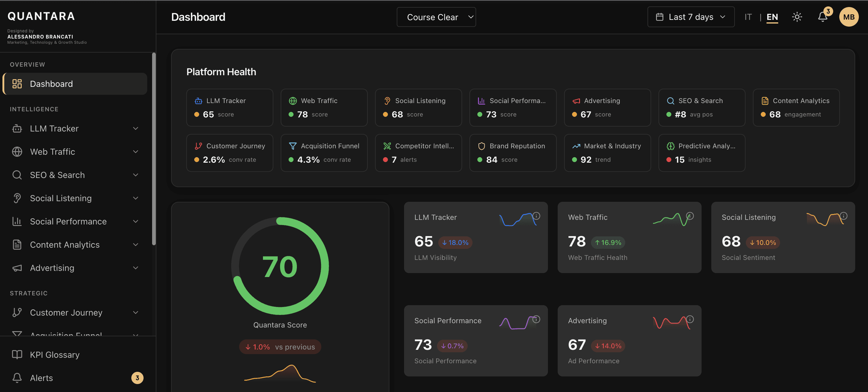
Task: Switch language to EN
Action: (772, 17)
